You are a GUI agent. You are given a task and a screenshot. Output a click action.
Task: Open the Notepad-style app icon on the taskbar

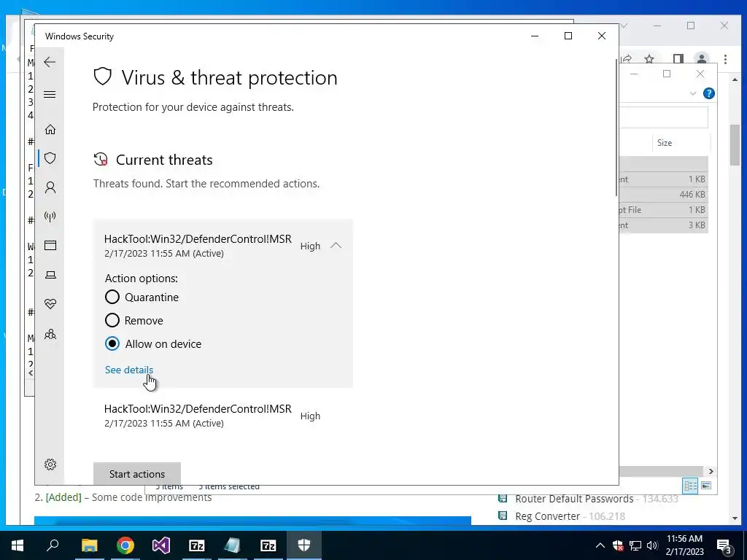point(233,545)
